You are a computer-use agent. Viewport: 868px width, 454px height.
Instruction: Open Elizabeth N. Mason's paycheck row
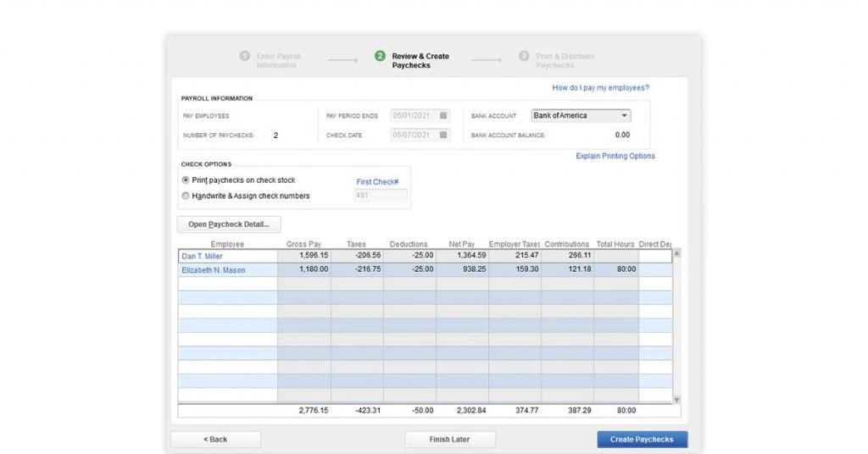point(425,269)
